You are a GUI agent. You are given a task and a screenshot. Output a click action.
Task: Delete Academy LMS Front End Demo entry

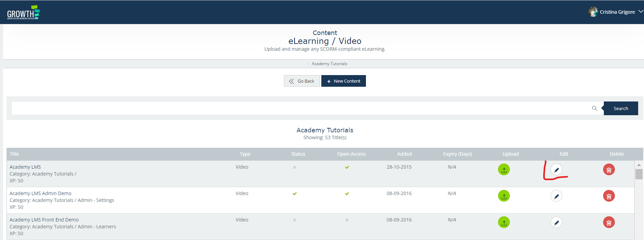point(609,223)
